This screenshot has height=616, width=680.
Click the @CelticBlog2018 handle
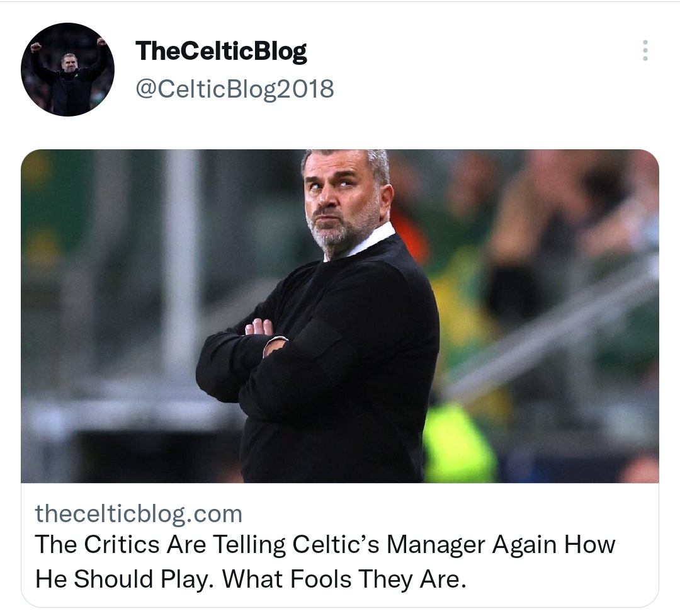235,89
